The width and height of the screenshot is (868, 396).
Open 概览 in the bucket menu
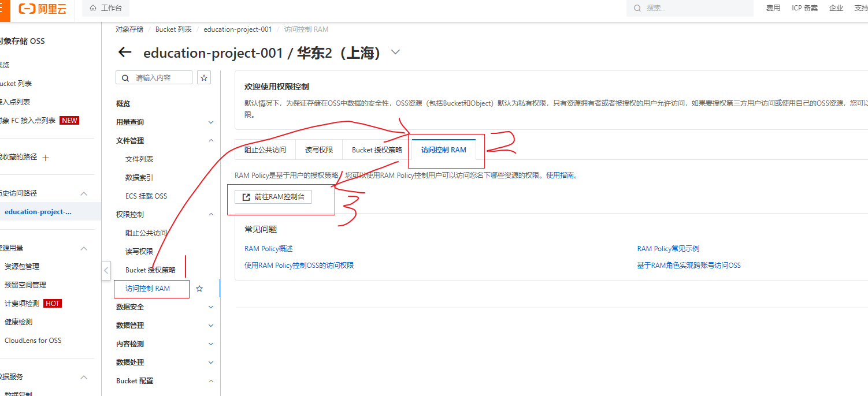point(123,104)
